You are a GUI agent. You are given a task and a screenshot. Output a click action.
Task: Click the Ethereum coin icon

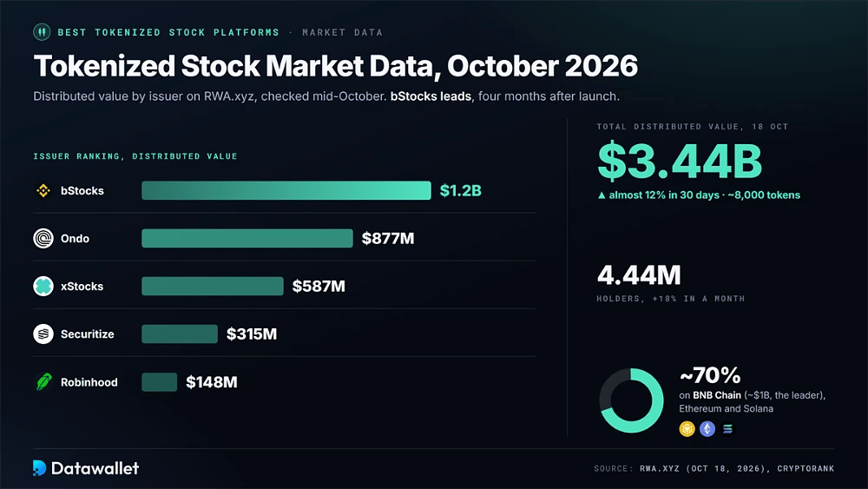coord(707,429)
